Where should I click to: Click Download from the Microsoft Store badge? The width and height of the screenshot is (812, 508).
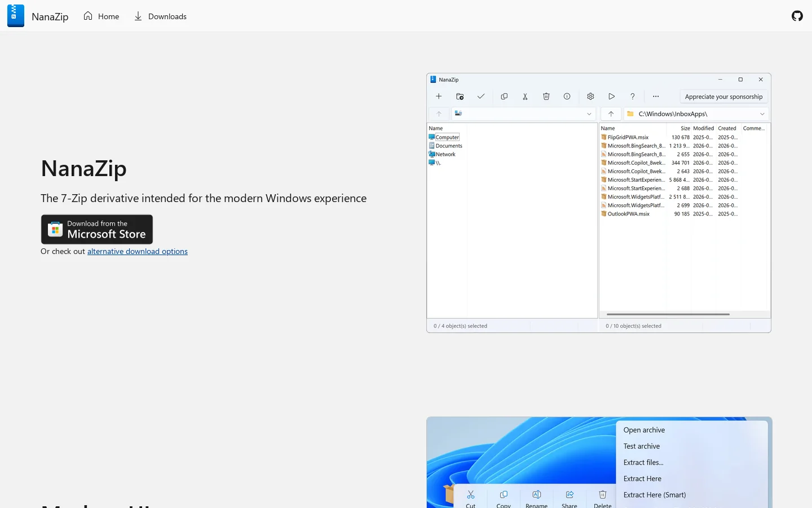click(97, 229)
